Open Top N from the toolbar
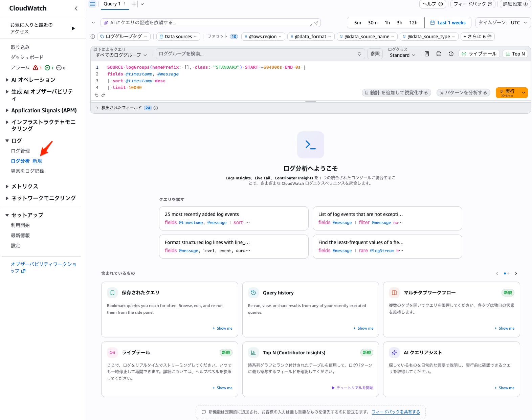The height and width of the screenshot is (420, 532). click(x=515, y=54)
